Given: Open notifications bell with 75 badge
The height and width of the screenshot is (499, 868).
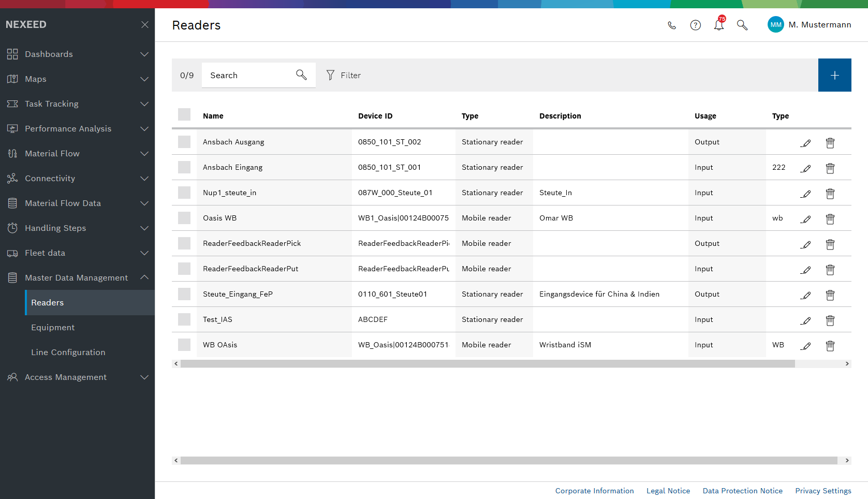Looking at the screenshot, I should (719, 24).
